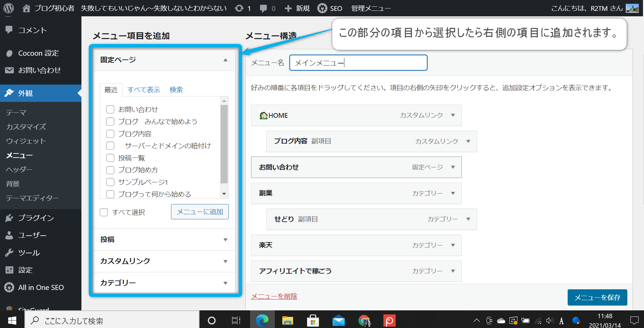Enable the すべて選択 checkbox
The width and height of the screenshot is (644, 328).
(104, 212)
